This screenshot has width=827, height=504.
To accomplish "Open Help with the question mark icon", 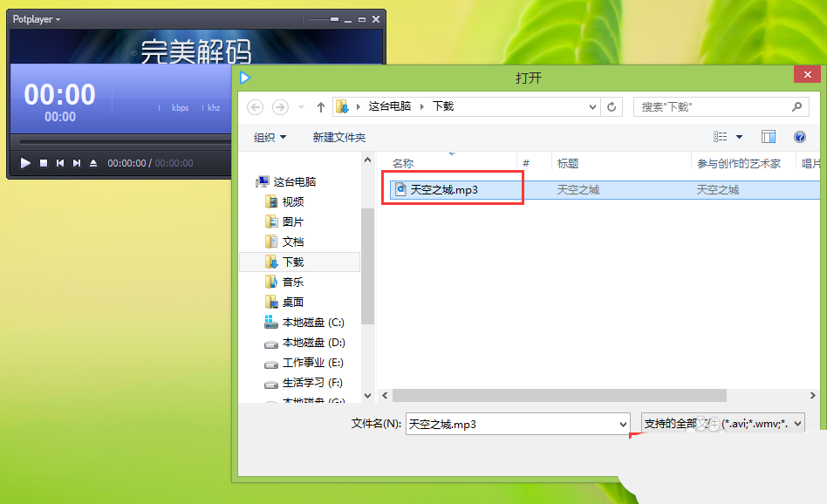I will (800, 137).
